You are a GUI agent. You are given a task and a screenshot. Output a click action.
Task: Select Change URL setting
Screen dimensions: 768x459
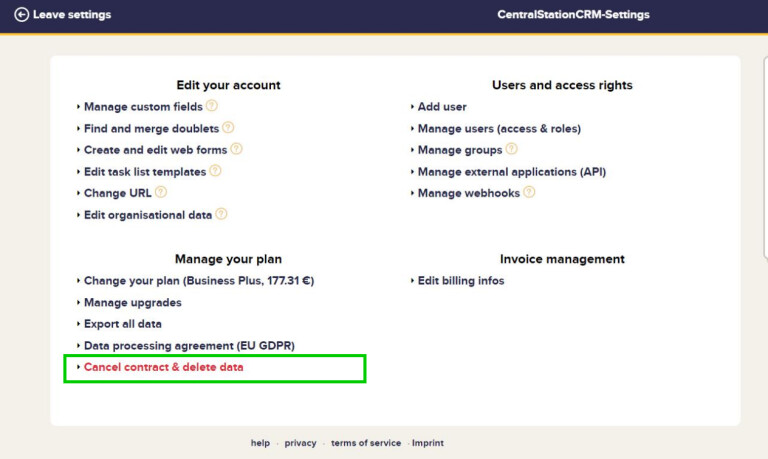tap(118, 193)
